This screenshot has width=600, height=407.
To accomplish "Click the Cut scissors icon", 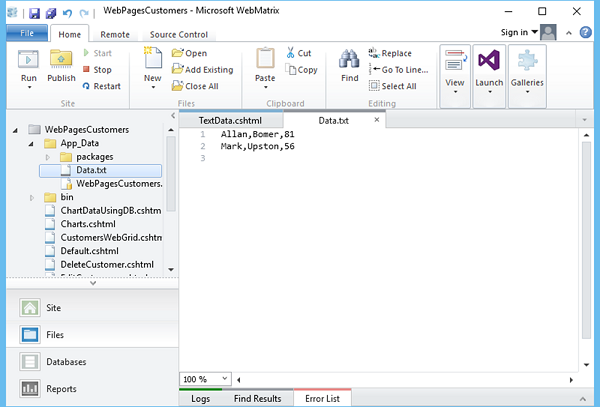I will [x=290, y=53].
